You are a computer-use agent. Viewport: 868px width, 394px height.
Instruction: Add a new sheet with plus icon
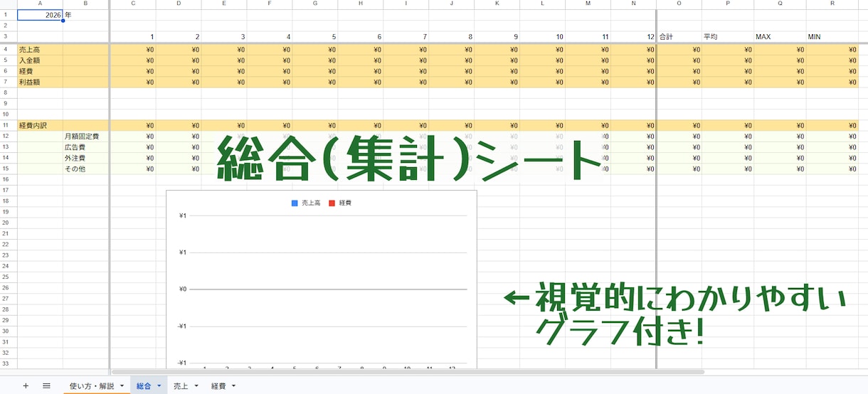click(x=26, y=385)
